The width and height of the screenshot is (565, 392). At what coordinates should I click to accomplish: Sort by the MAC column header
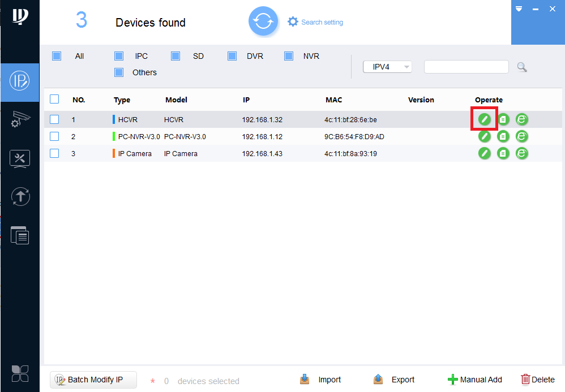click(x=333, y=100)
